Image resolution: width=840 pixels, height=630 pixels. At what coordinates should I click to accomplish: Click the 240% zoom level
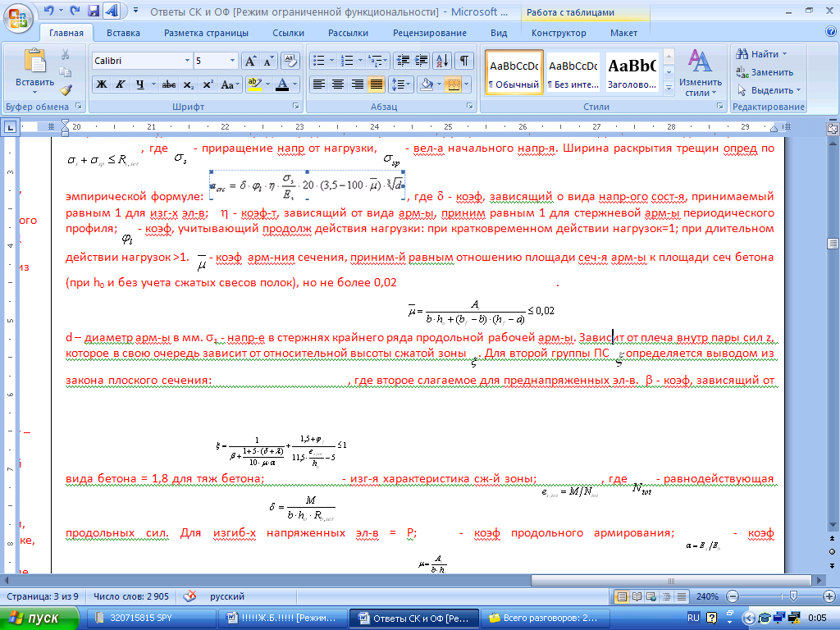[707, 596]
